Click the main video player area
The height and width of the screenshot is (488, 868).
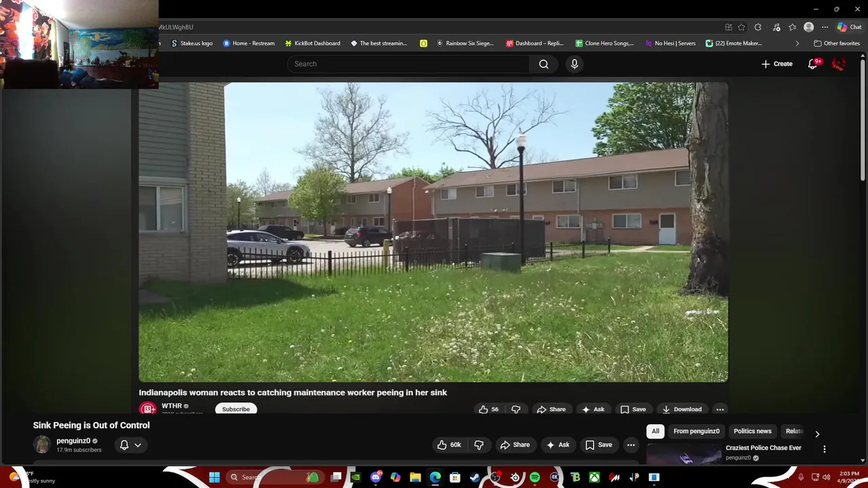click(x=433, y=232)
